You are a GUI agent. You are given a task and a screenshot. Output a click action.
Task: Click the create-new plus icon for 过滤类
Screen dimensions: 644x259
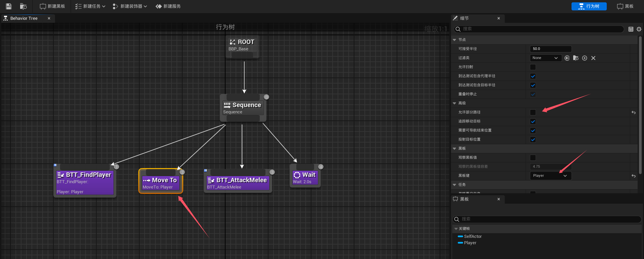585,58
